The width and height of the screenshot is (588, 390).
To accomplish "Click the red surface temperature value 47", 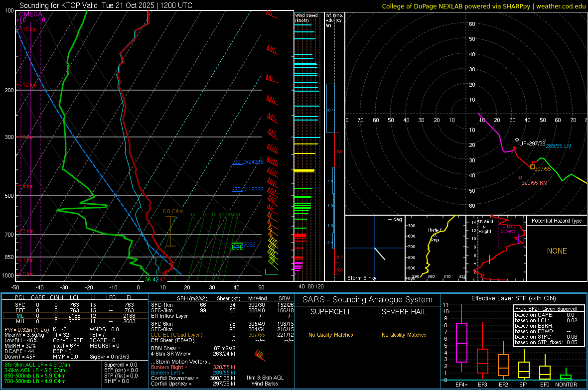I will pyautogui.click(x=163, y=280).
